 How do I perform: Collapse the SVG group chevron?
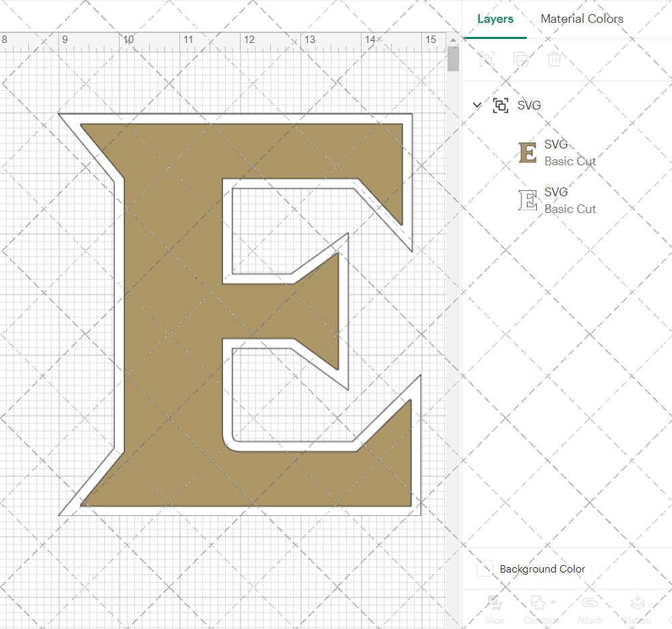click(477, 105)
